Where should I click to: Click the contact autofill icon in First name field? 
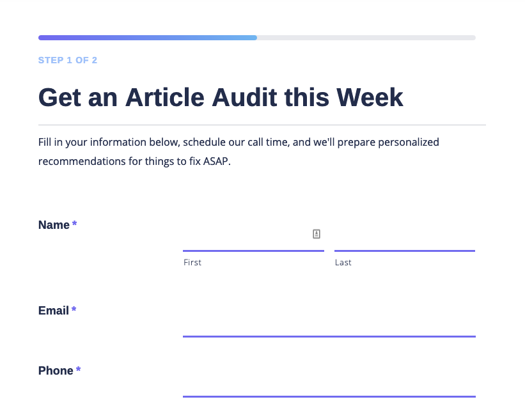[317, 234]
